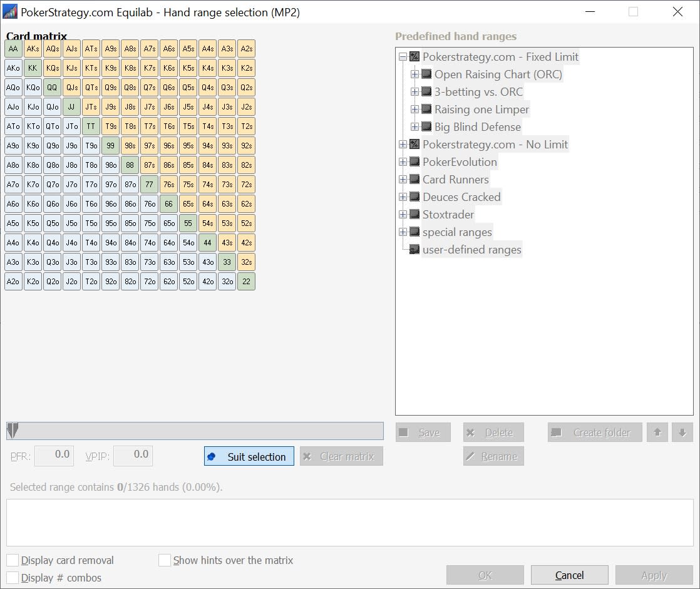Click the Equilab app icon in title bar
This screenshot has height=589, width=700.
coord(10,12)
